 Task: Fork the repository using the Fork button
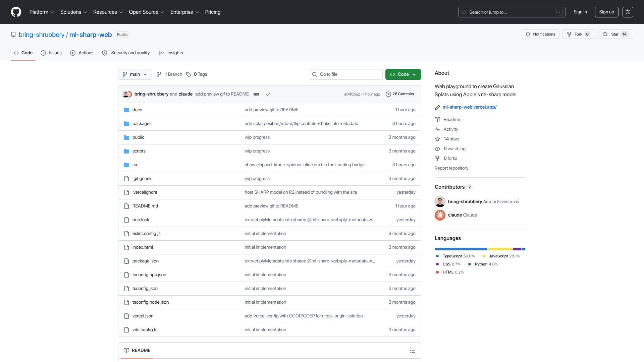579,34
